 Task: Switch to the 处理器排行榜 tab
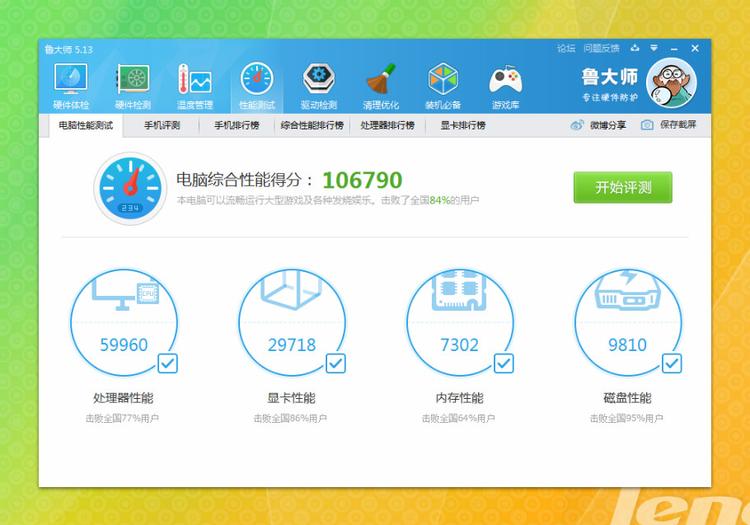coord(387,125)
